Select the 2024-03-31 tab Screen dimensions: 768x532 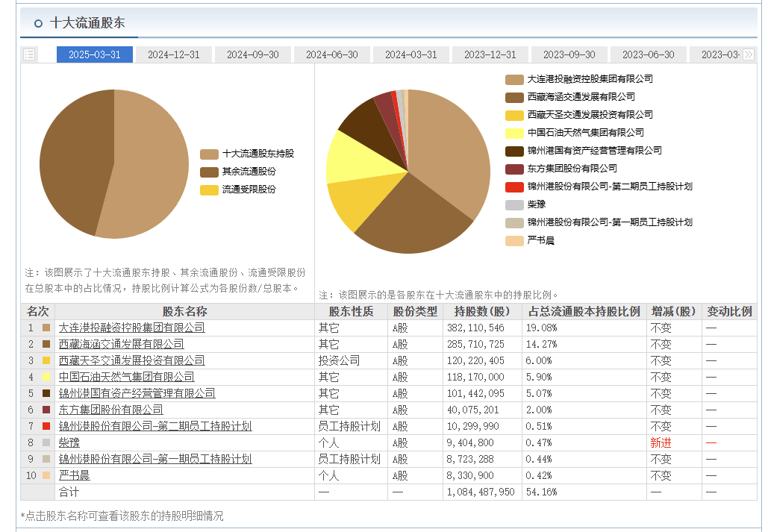click(411, 54)
